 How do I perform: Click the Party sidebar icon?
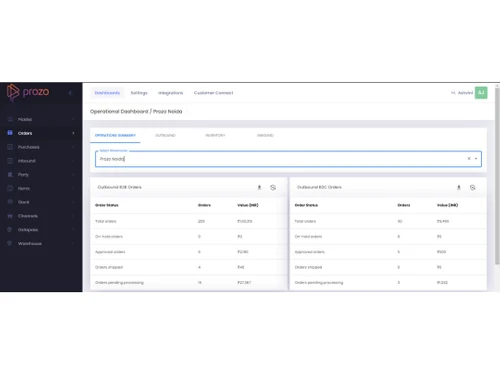tap(10, 174)
